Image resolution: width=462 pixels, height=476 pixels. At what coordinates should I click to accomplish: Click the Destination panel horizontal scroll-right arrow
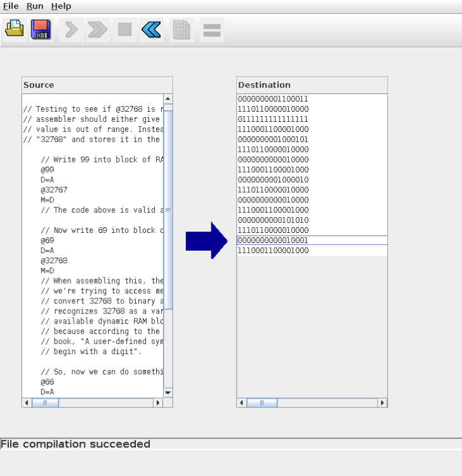(x=382, y=403)
